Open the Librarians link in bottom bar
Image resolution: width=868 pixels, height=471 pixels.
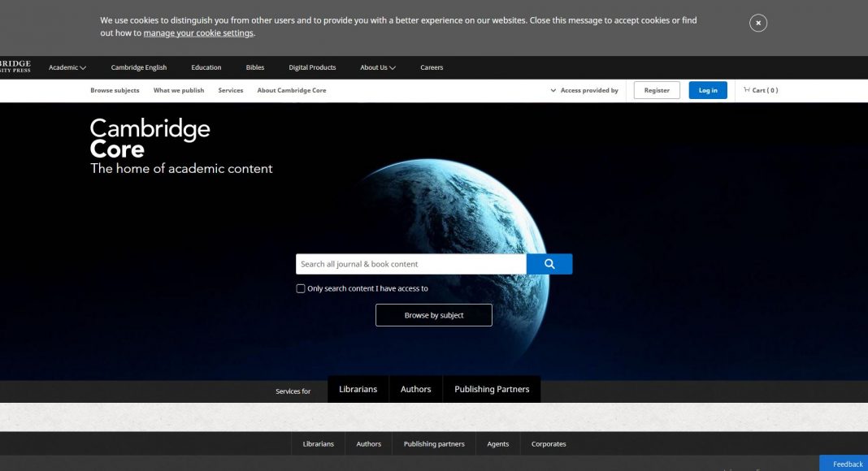(319, 444)
